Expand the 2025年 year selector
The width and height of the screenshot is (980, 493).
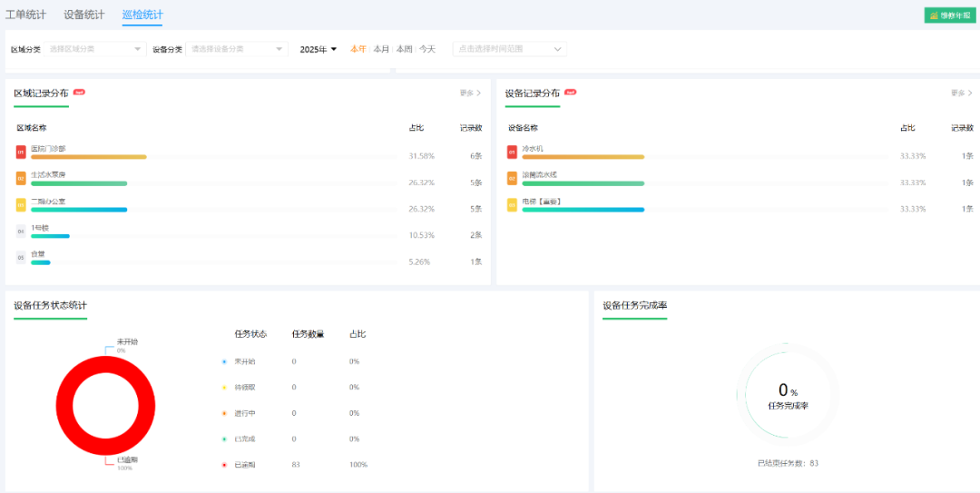tap(318, 49)
